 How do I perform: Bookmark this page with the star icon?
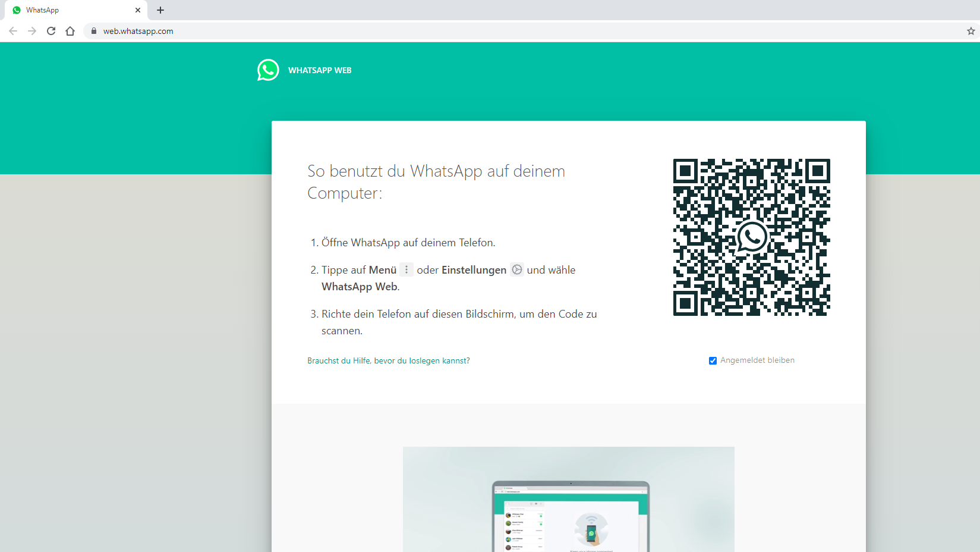[970, 31]
